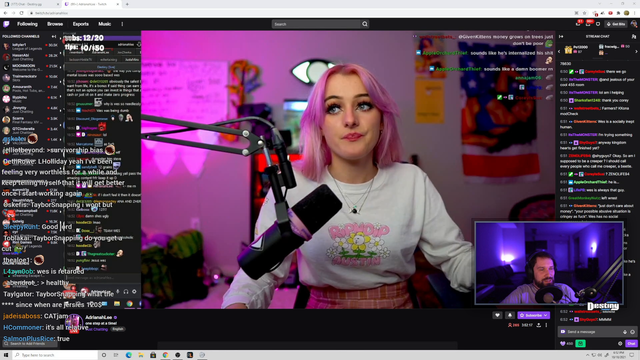Viewport: 640px width, 360px height.
Task: Collapse the Followed Channels sidebar
Action: tap(54, 36)
